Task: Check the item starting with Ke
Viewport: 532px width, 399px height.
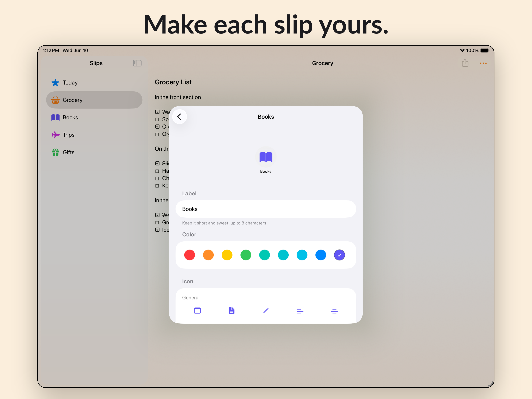Action: coord(157,186)
